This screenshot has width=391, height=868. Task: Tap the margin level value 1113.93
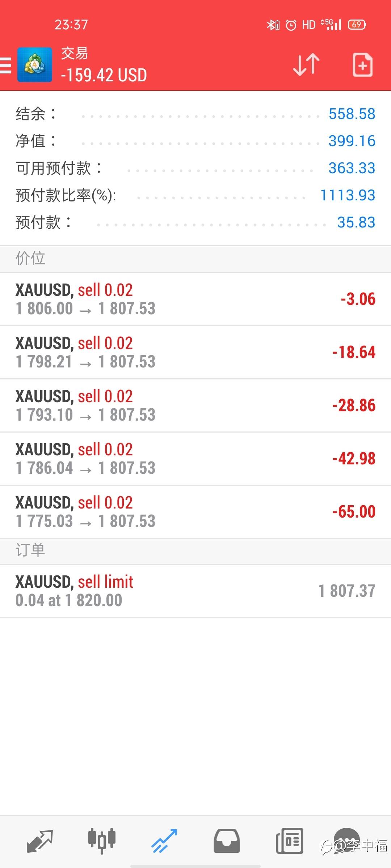pyautogui.click(x=348, y=195)
